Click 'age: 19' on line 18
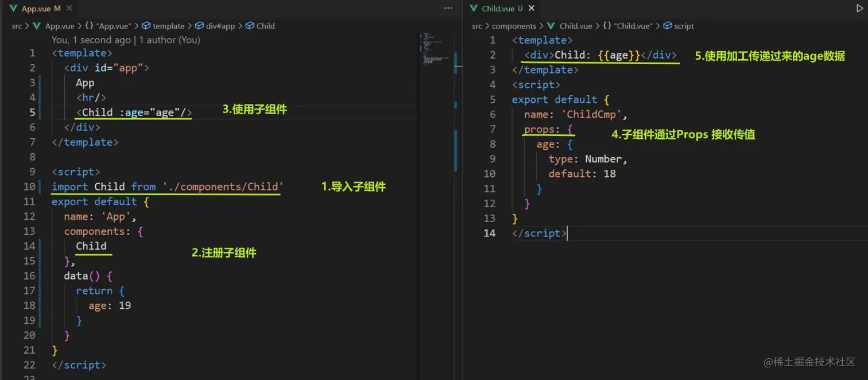 pyautogui.click(x=109, y=306)
